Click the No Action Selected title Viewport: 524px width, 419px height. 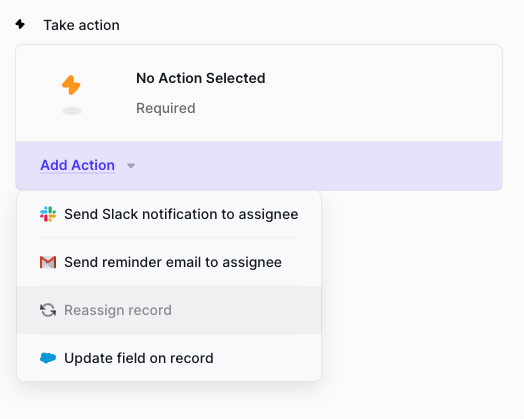coord(201,78)
